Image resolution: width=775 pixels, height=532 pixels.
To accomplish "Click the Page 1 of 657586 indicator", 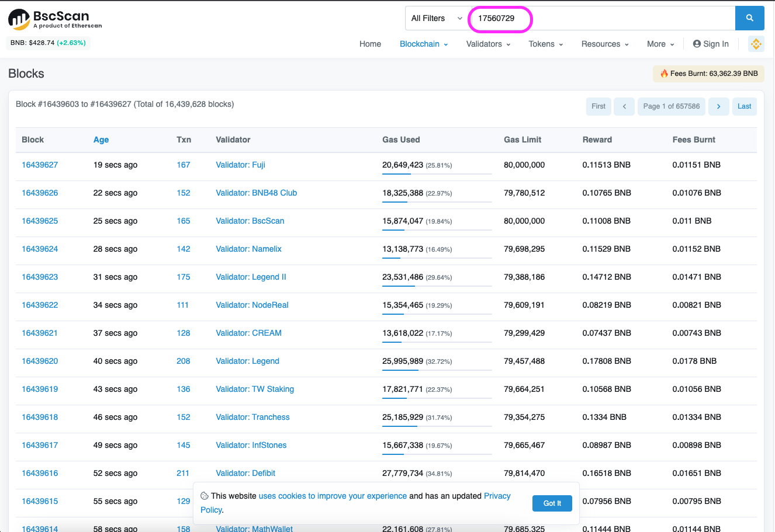I will 671,106.
